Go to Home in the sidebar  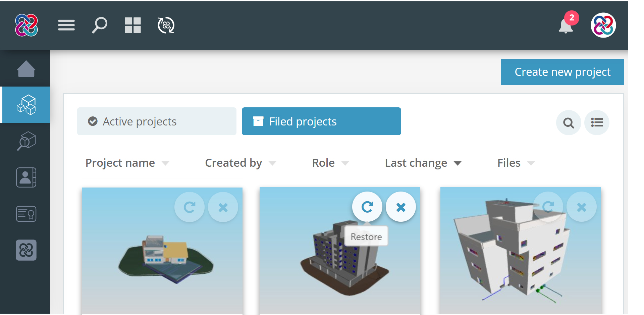(x=26, y=69)
